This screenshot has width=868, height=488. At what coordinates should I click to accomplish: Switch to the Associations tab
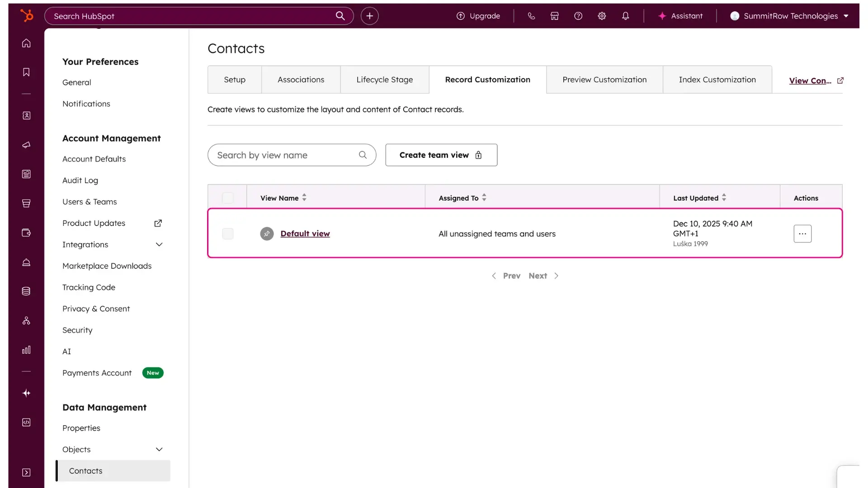coord(301,80)
